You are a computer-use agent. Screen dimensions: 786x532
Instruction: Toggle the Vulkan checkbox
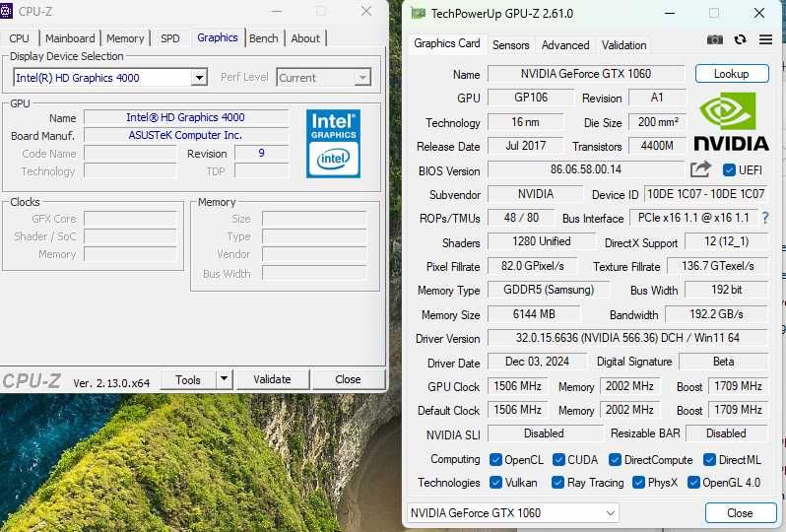click(495, 483)
